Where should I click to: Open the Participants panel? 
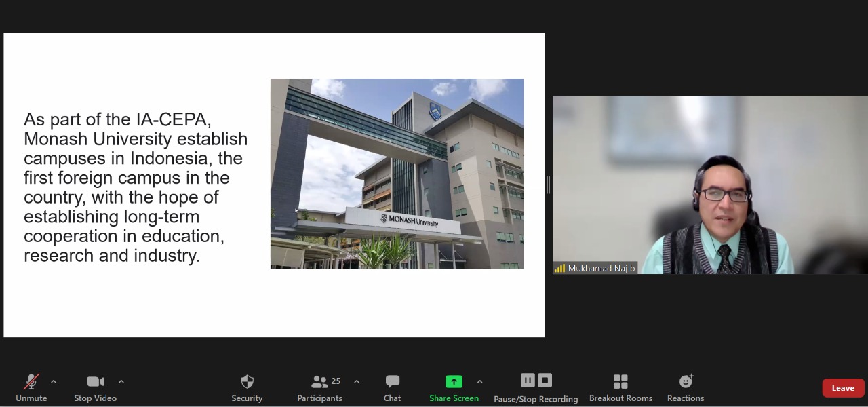320,387
